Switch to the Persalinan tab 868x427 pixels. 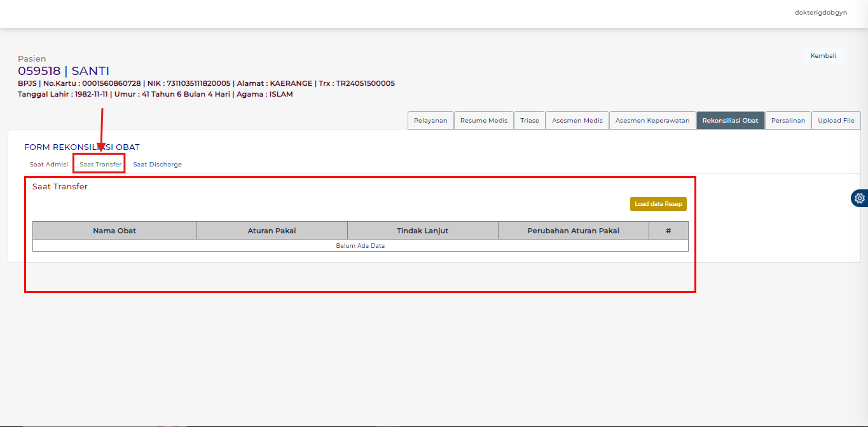(788, 121)
